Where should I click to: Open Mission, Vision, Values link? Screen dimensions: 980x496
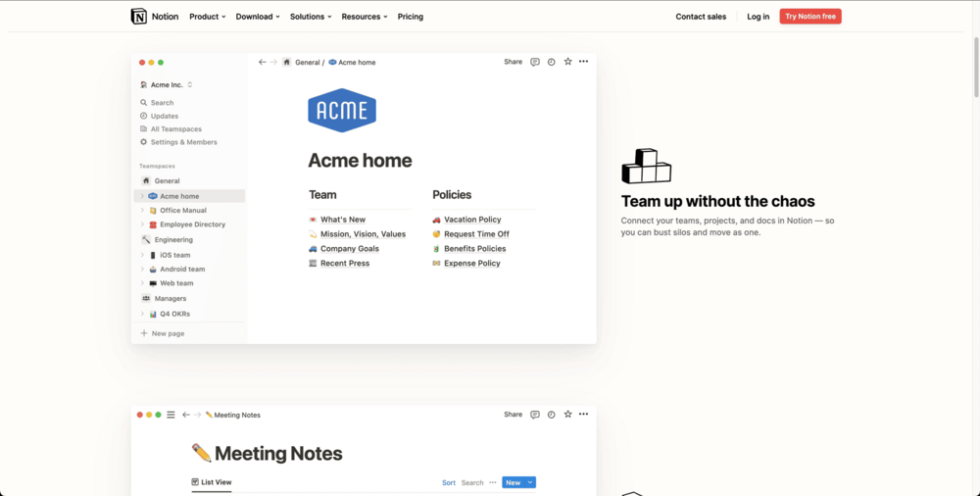(364, 234)
